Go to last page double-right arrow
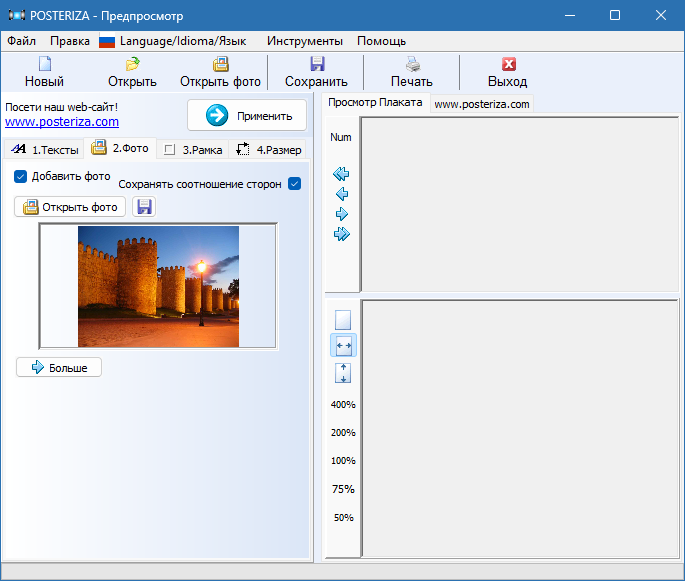This screenshot has width=685, height=581. (342, 234)
